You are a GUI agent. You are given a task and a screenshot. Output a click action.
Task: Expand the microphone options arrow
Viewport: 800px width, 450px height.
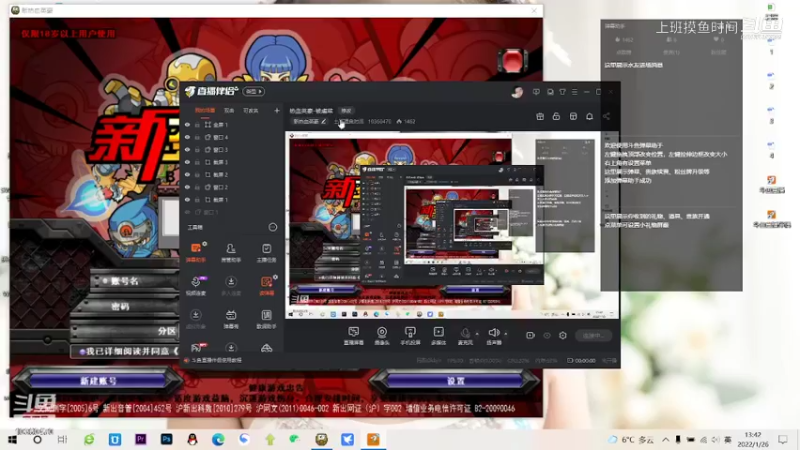[477, 334]
